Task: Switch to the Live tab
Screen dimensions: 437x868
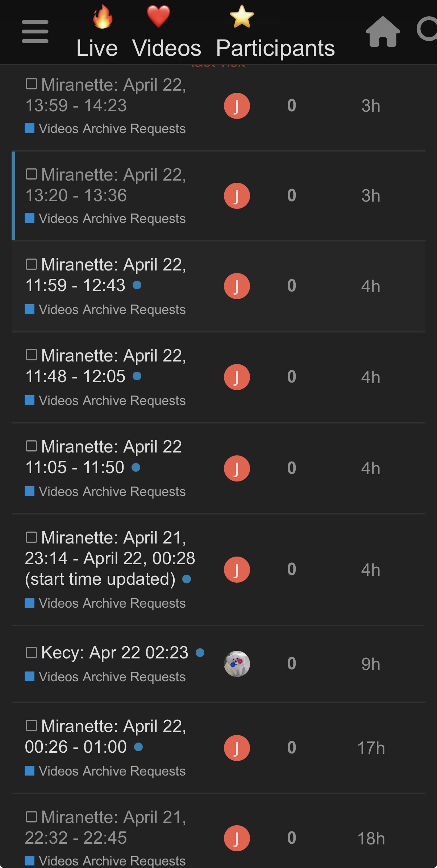Action: (x=97, y=48)
